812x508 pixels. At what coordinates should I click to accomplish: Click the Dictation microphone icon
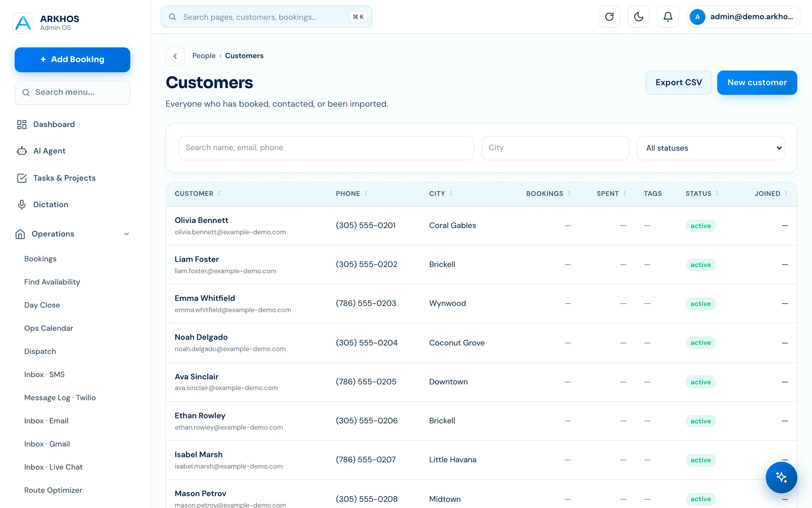click(x=22, y=204)
